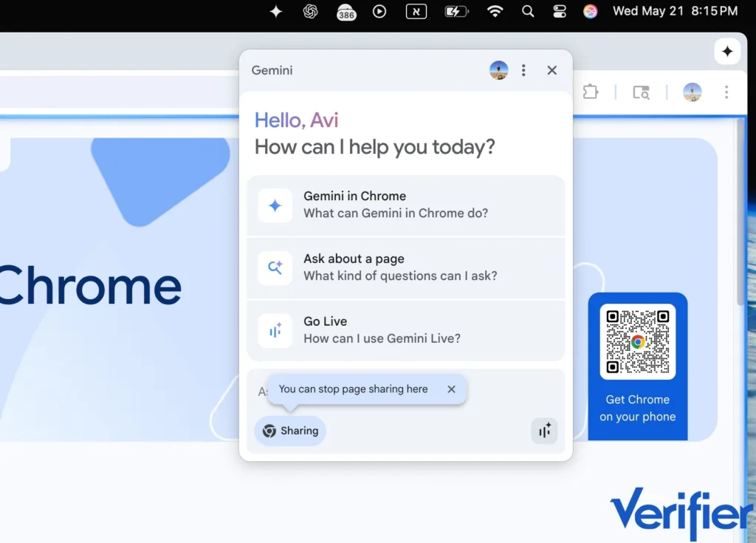756x543 pixels.
Task: Click the Wi-Fi status icon
Action: (x=495, y=11)
